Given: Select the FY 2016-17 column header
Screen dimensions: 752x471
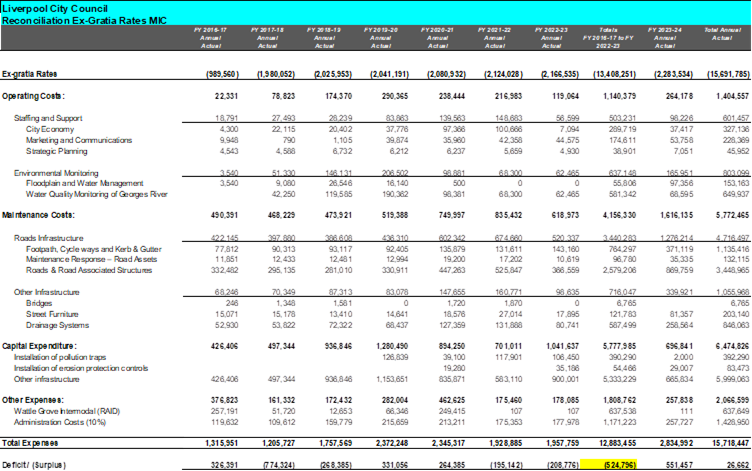Looking at the screenshot, I should coord(210,38).
